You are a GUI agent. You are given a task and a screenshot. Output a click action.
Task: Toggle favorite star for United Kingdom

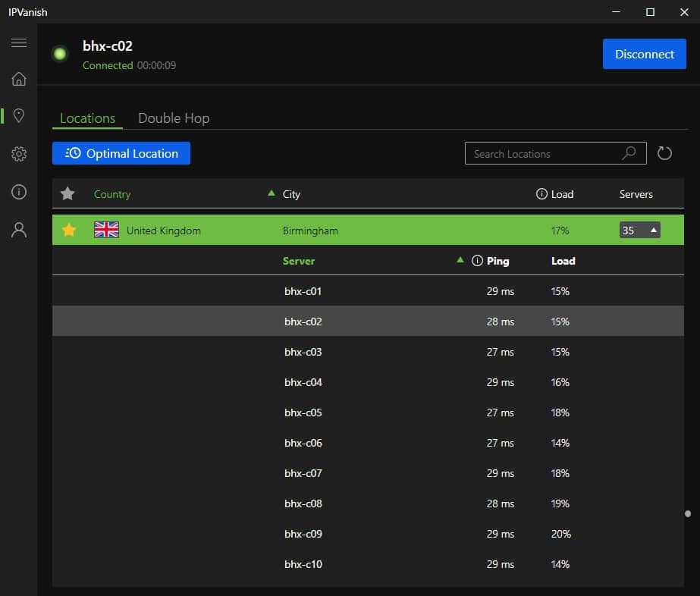click(x=69, y=230)
